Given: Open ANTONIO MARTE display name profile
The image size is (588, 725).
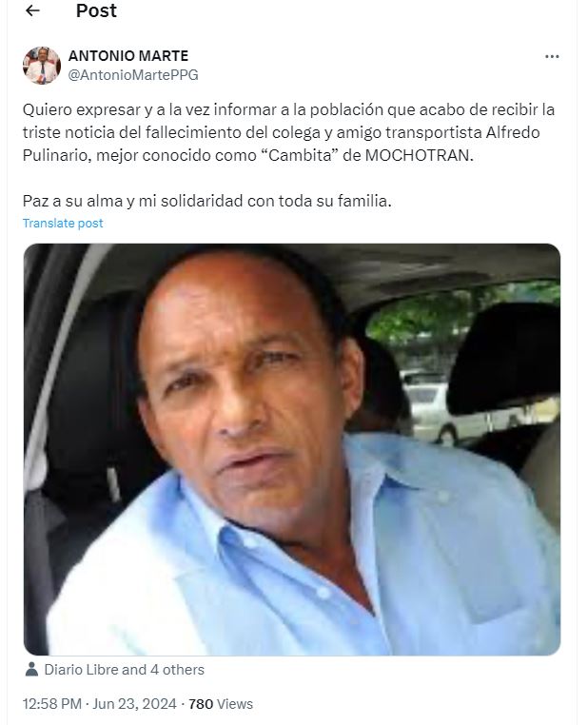Looking at the screenshot, I should (x=128, y=56).
